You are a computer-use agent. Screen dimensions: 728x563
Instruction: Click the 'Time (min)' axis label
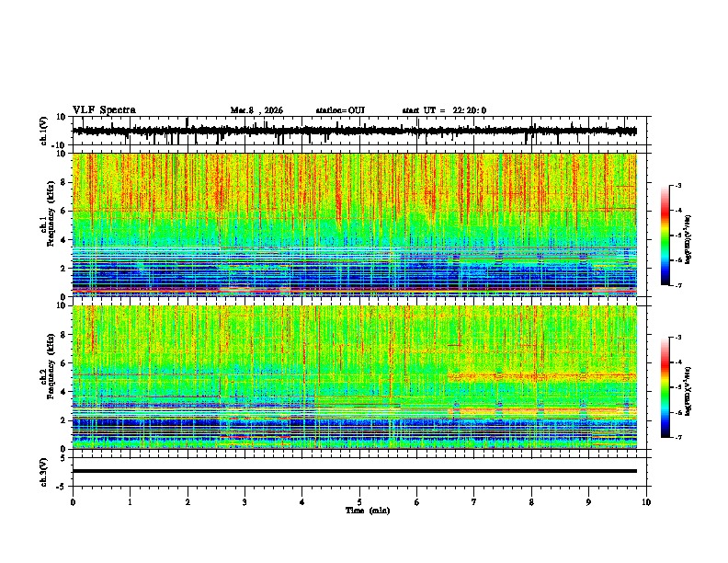coord(368,511)
